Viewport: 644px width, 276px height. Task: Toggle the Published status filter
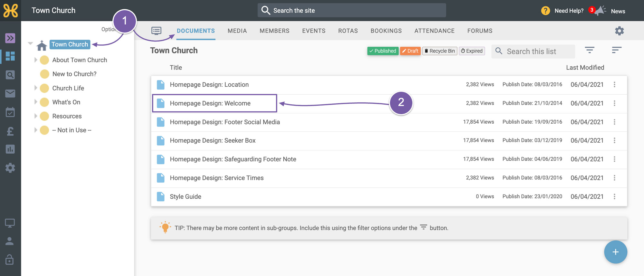tap(383, 51)
